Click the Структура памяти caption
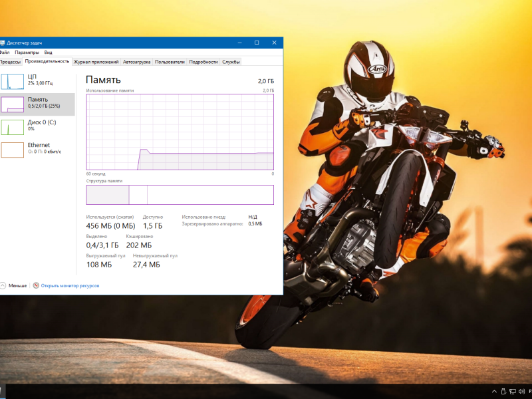This screenshot has height=399, width=532. (x=104, y=181)
